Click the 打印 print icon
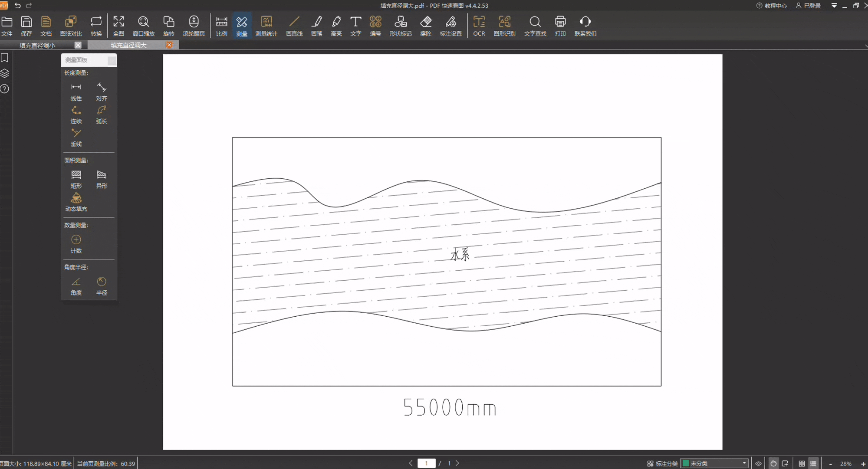Viewport: 868px width, 469px height. (x=560, y=26)
